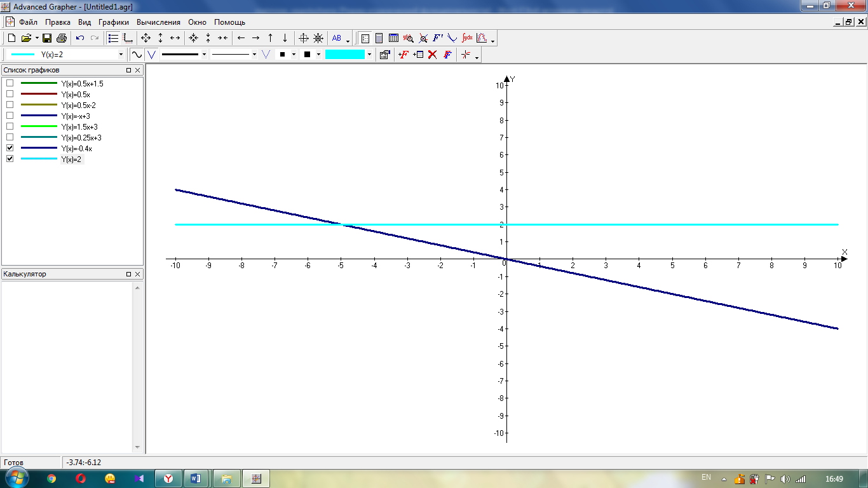Open the Файл menu
This screenshot has height=488, width=868.
[x=29, y=22]
